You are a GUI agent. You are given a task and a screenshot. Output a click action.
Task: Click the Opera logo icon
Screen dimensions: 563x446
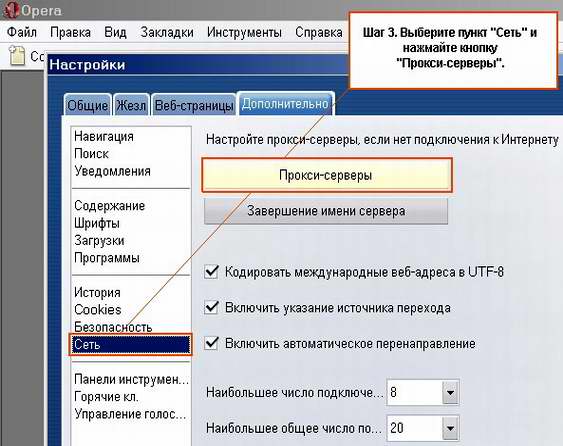click(11, 10)
